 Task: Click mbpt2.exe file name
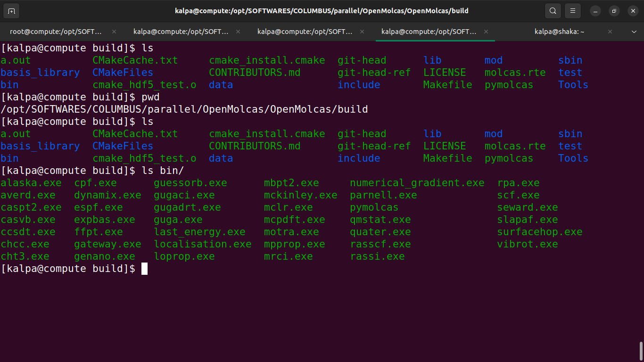point(292,183)
